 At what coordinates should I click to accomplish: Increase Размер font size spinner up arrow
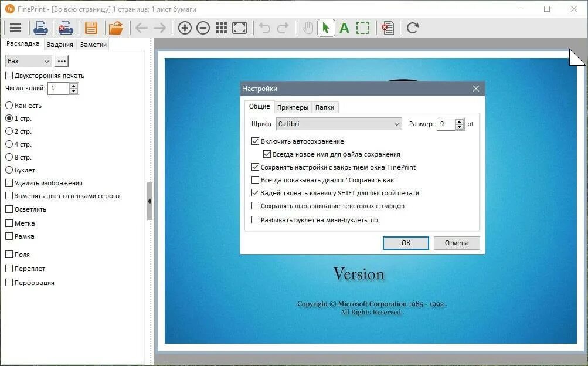pyautogui.click(x=460, y=121)
